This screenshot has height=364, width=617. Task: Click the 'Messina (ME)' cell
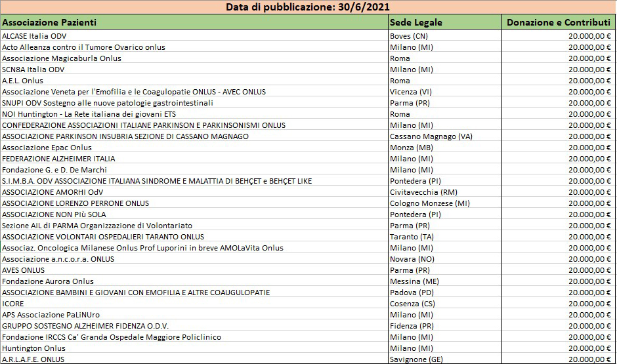445,281
